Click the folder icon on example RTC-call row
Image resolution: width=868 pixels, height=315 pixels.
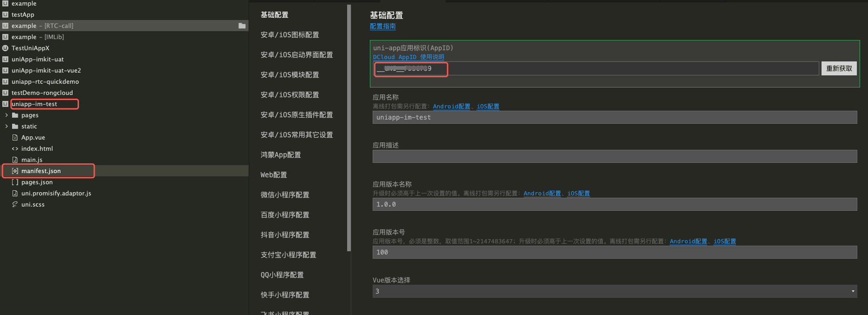point(242,26)
